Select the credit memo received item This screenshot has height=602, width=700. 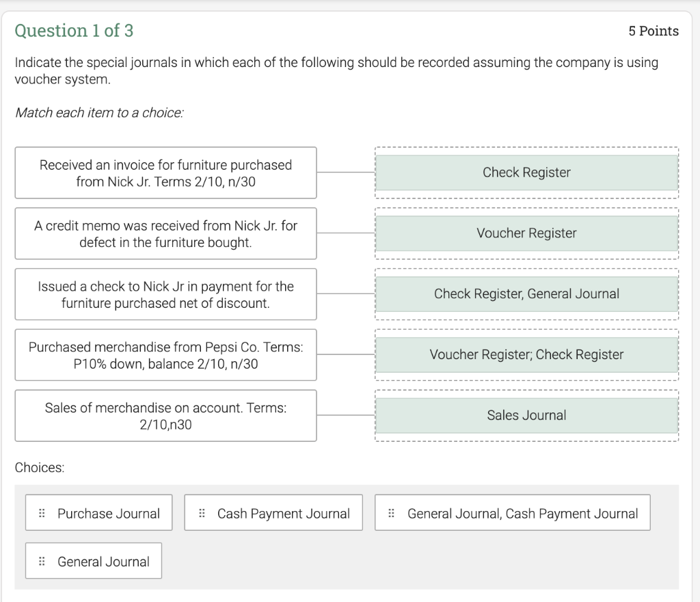[165, 233]
